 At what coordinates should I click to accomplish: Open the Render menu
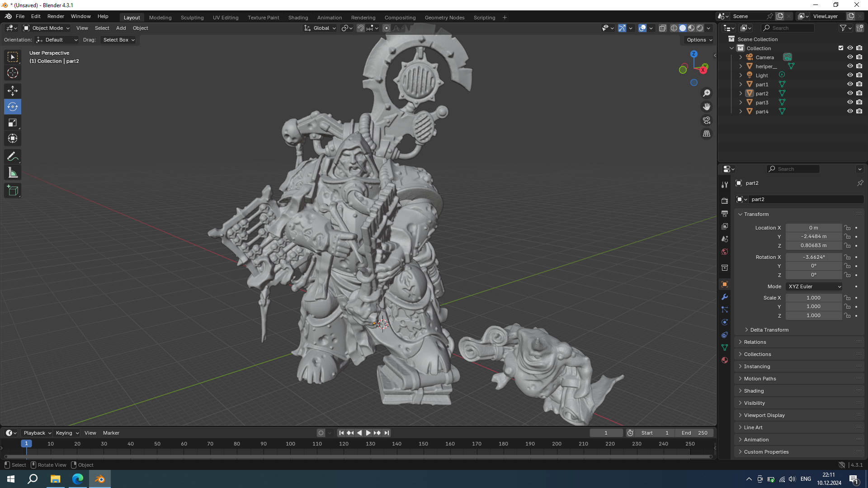[56, 16]
